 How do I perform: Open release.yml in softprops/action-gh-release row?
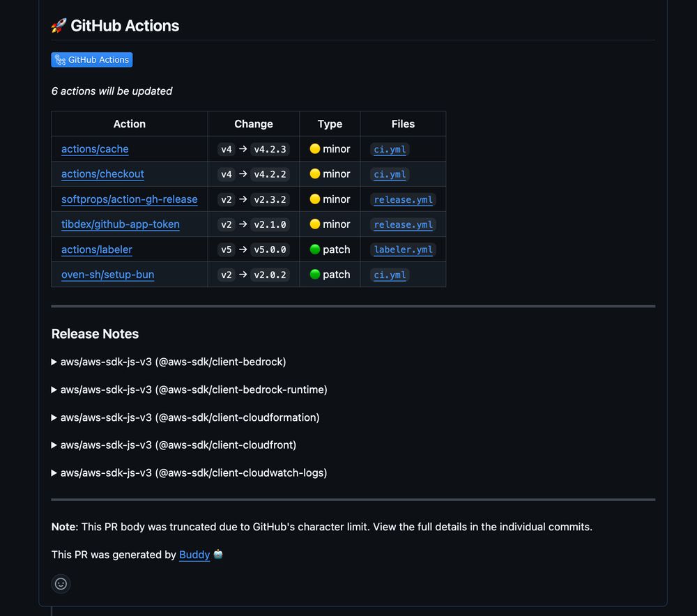(403, 199)
